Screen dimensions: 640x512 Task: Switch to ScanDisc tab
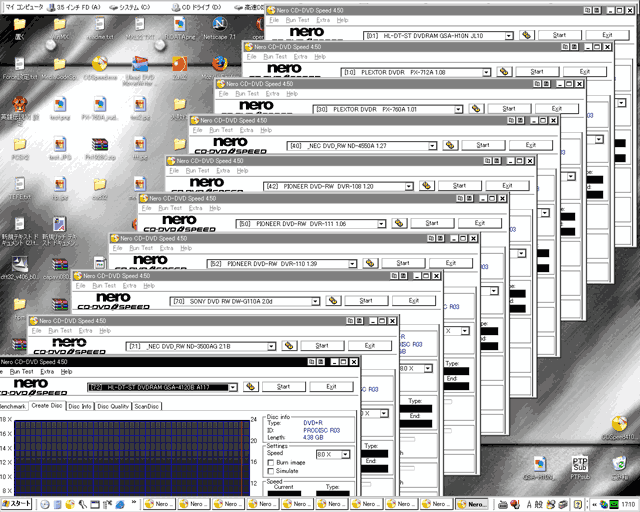pos(147,407)
